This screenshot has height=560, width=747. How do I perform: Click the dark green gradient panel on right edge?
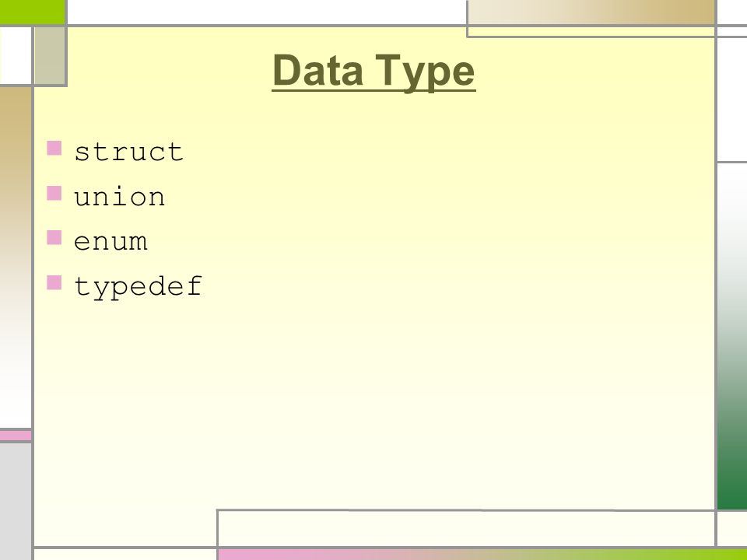[x=733, y=336]
